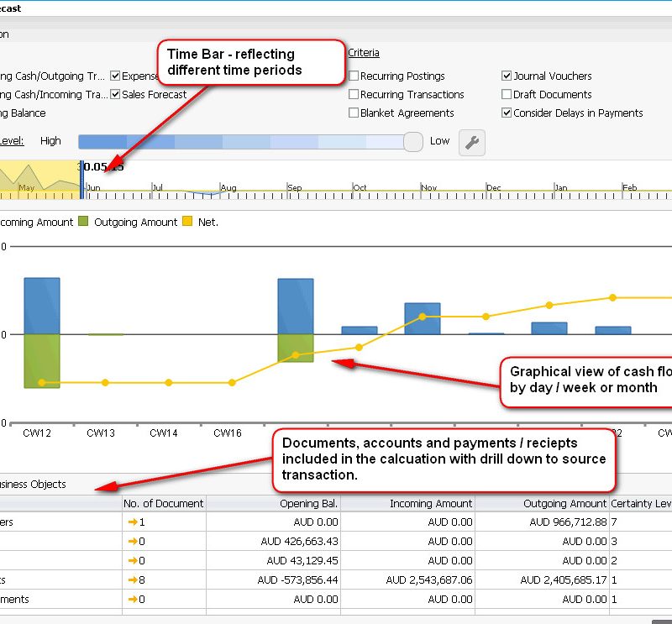Click drill-down arrow next to 8 documents

[133, 579]
